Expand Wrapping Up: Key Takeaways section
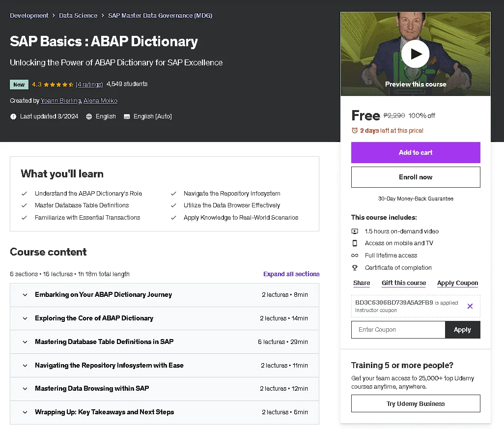 click(165, 412)
